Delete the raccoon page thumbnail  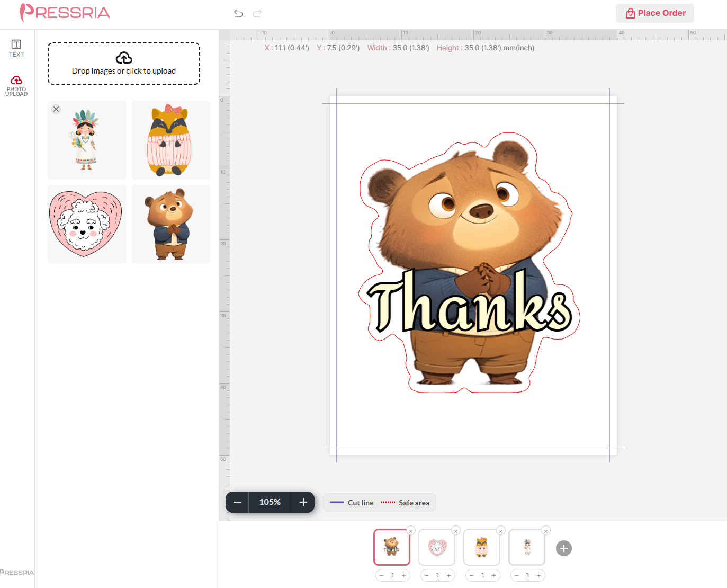coord(501,531)
